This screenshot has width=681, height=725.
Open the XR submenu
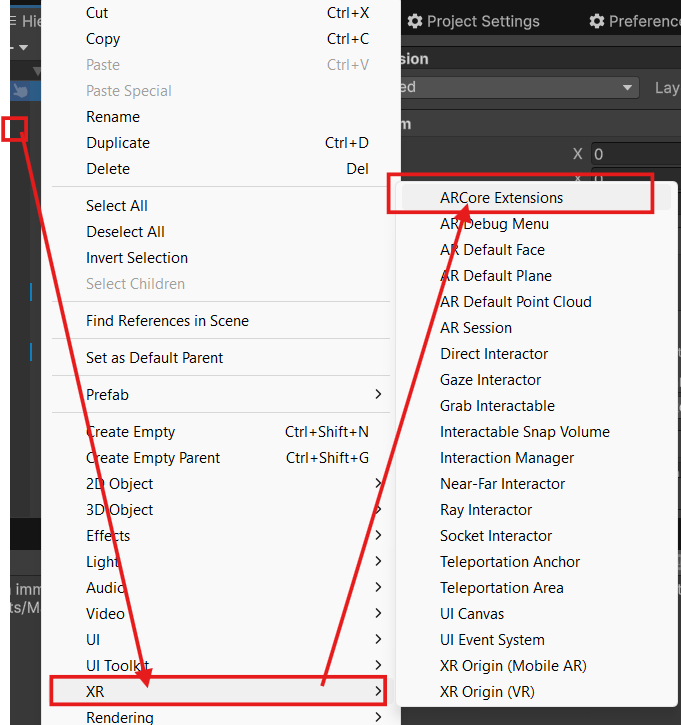tap(218, 691)
